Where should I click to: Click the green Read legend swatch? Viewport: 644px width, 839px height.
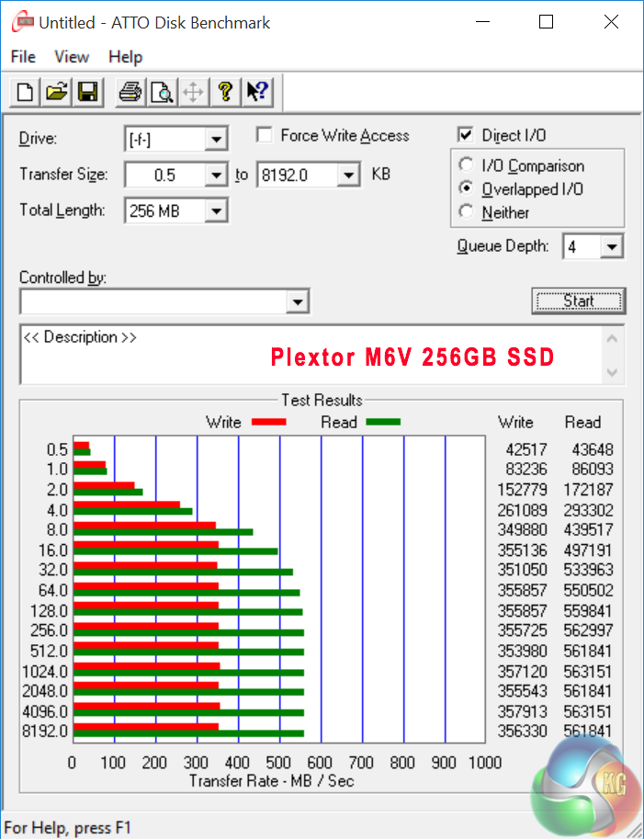pos(383,422)
